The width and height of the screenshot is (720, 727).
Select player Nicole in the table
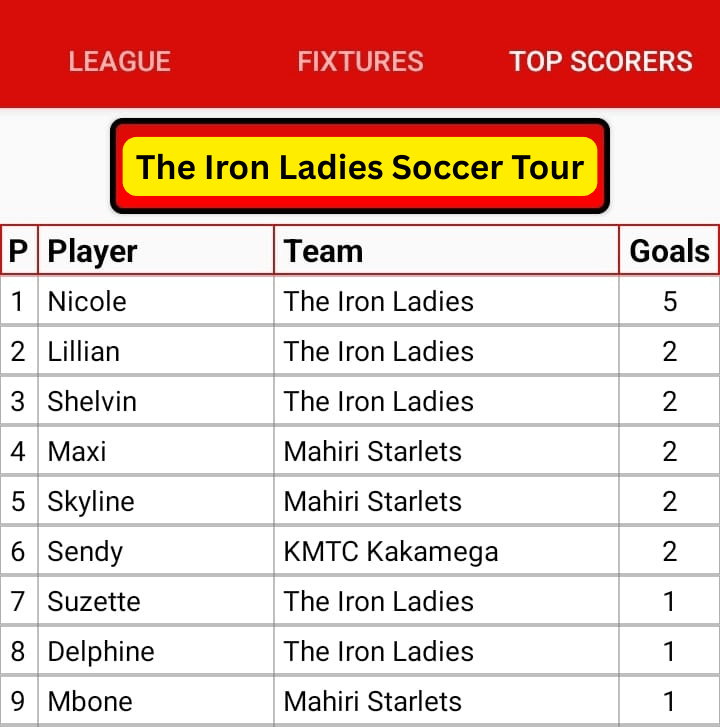coord(87,301)
